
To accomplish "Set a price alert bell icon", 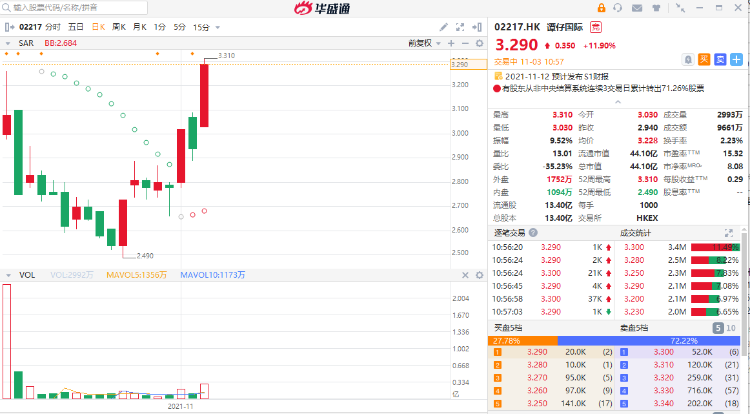I will coord(688,60).
